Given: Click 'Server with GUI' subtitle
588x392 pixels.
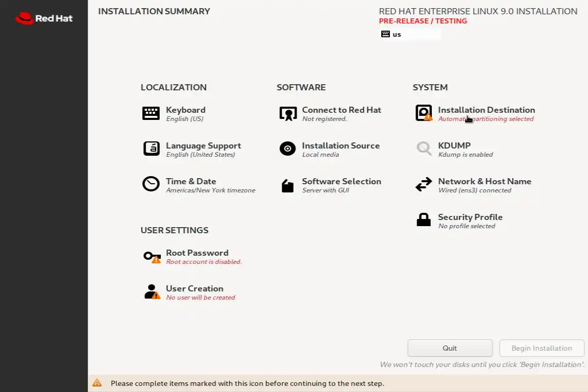Looking at the screenshot, I should (x=326, y=190).
